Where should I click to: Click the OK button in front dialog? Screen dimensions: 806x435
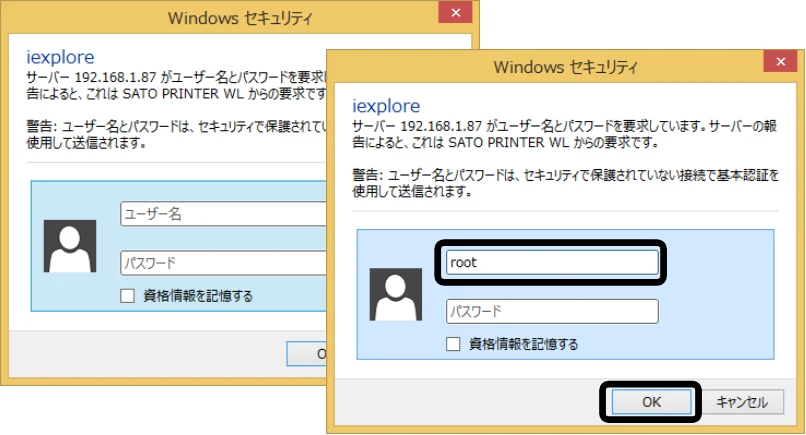tap(651, 402)
